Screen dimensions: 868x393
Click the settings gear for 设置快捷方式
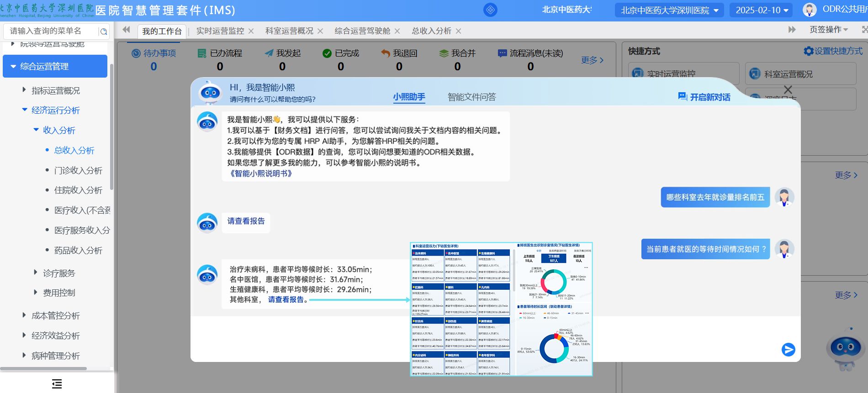808,51
